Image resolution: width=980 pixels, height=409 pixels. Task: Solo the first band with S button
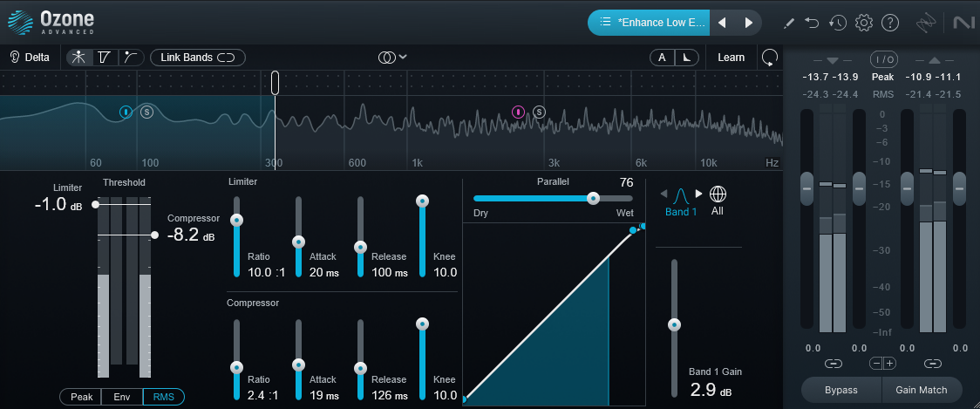tap(147, 112)
